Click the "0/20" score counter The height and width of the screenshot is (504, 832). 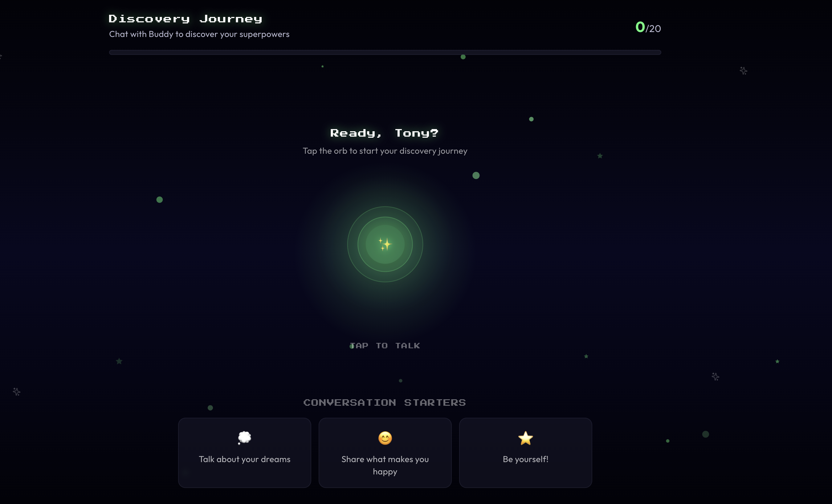pos(647,28)
